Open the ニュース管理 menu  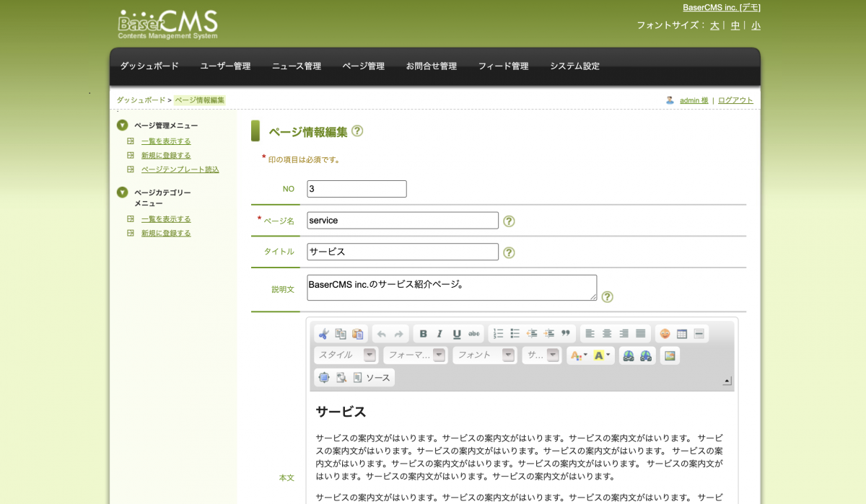(x=296, y=66)
